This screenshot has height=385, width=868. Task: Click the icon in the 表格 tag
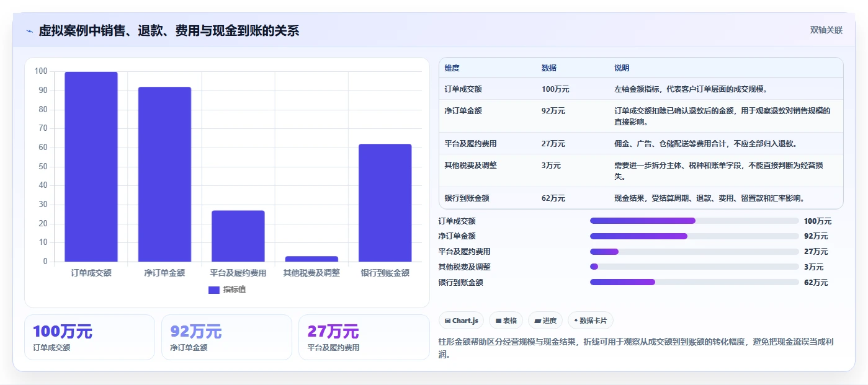coord(498,321)
